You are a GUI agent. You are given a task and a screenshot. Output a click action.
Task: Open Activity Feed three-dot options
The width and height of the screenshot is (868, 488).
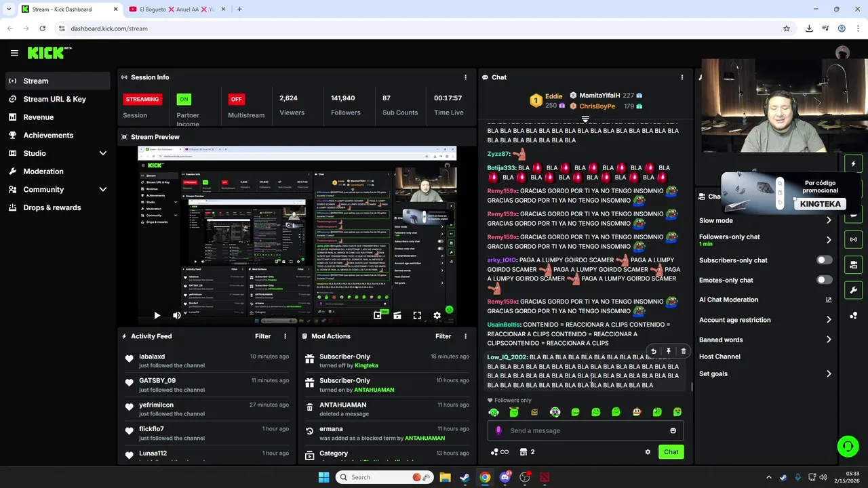click(285, 336)
